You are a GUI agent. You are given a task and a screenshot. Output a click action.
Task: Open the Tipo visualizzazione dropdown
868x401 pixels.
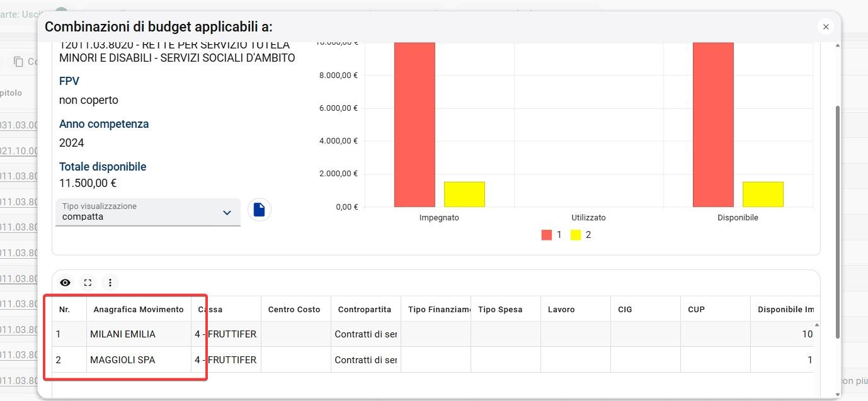[x=148, y=212]
